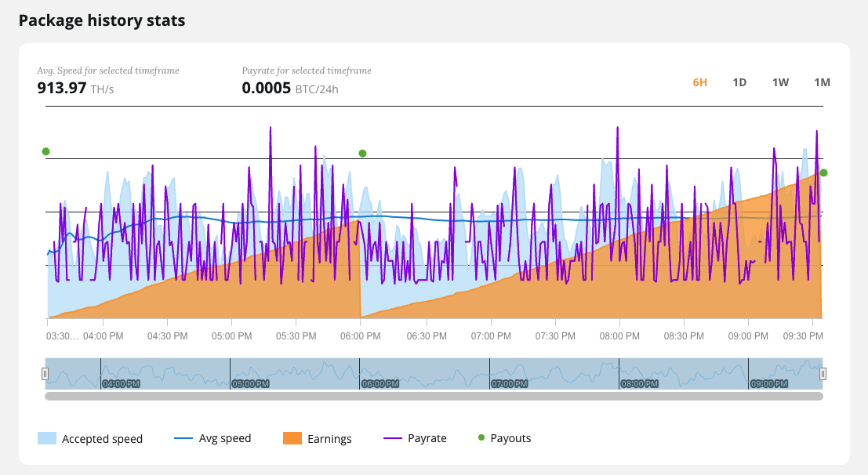
Task: Click the payout dot near 06:00 PM
Action: coord(362,154)
